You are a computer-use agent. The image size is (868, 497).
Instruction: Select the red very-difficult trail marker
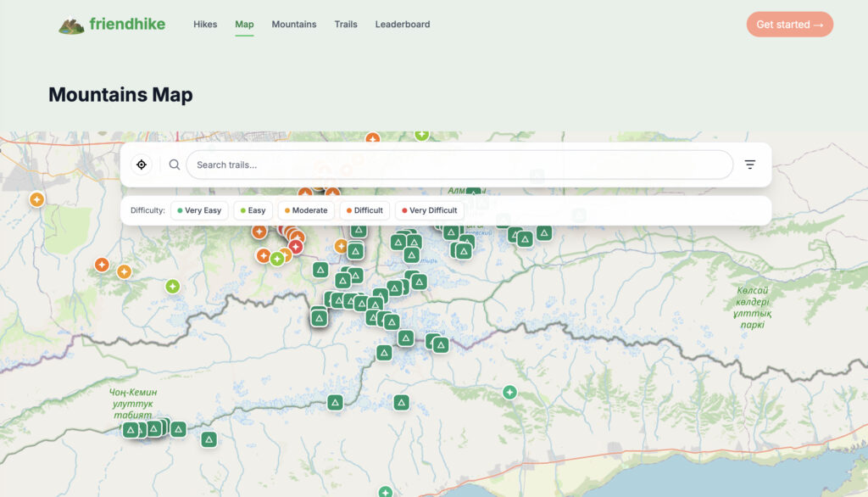(295, 247)
